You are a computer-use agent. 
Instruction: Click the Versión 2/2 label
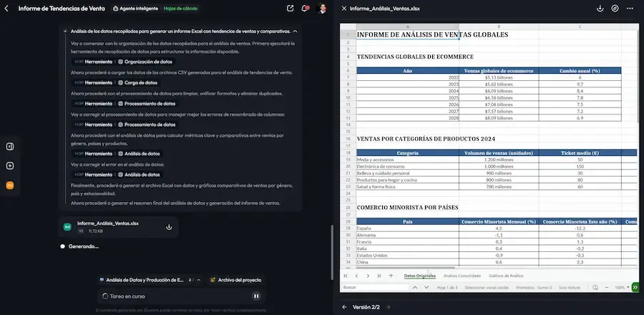[x=366, y=307]
